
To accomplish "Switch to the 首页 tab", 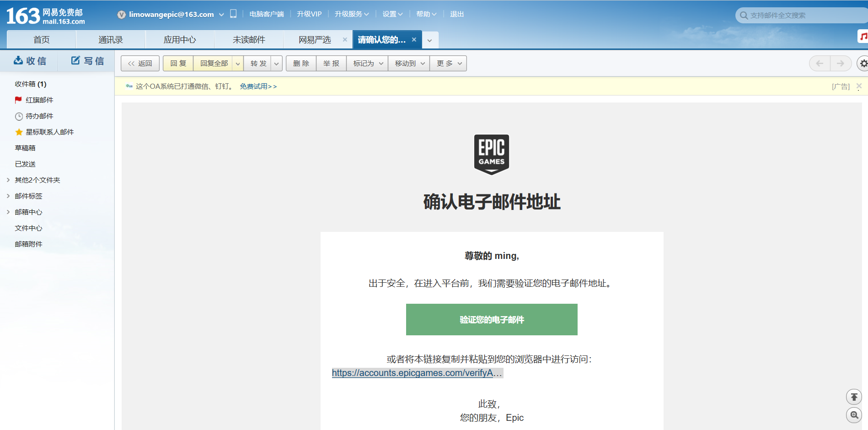I will [42, 40].
